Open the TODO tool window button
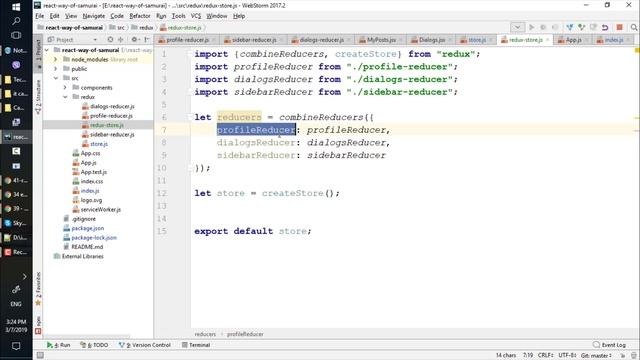The width and height of the screenshot is (640, 360). [x=94, y=345]
